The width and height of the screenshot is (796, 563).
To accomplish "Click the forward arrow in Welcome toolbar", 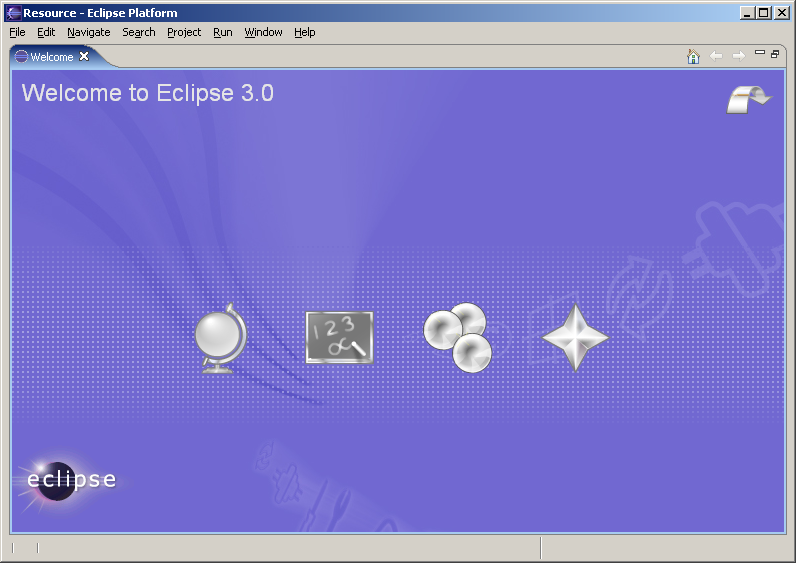I will [738, 56].
